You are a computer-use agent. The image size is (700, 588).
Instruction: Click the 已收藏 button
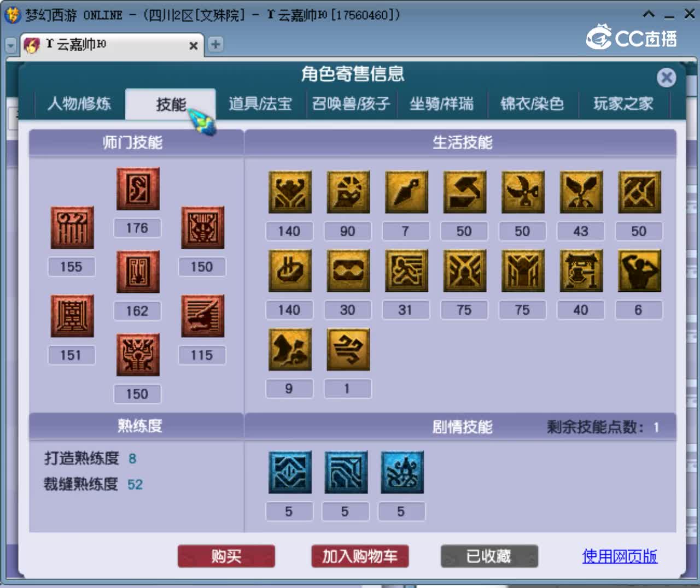pos(489,556)
